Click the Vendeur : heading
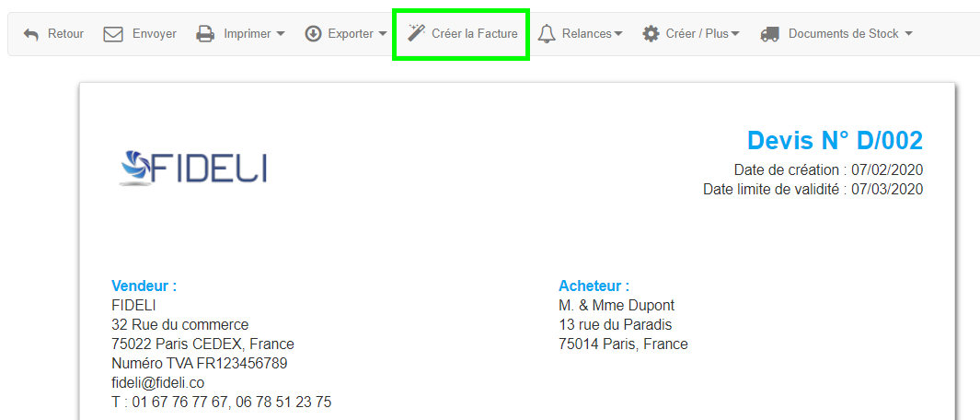The width and height of the screenshot is (980, 420). (x=144, y=286)
